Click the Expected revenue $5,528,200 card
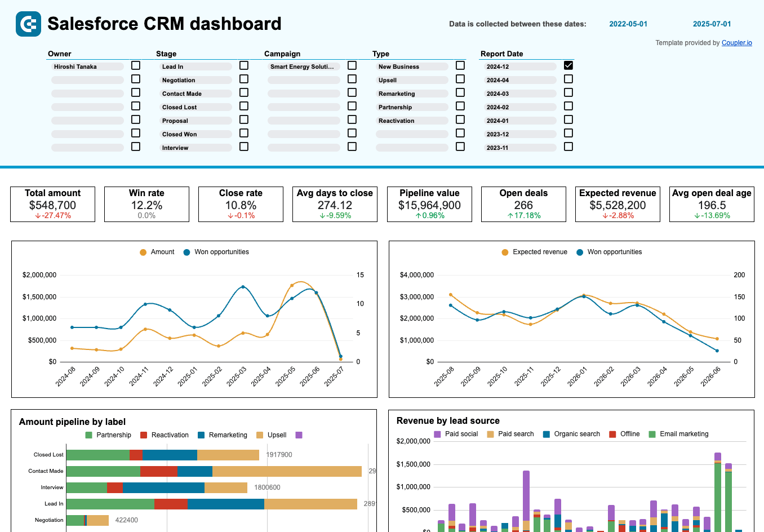The width and height of the screenshot is (764, 532). [618, 205]
